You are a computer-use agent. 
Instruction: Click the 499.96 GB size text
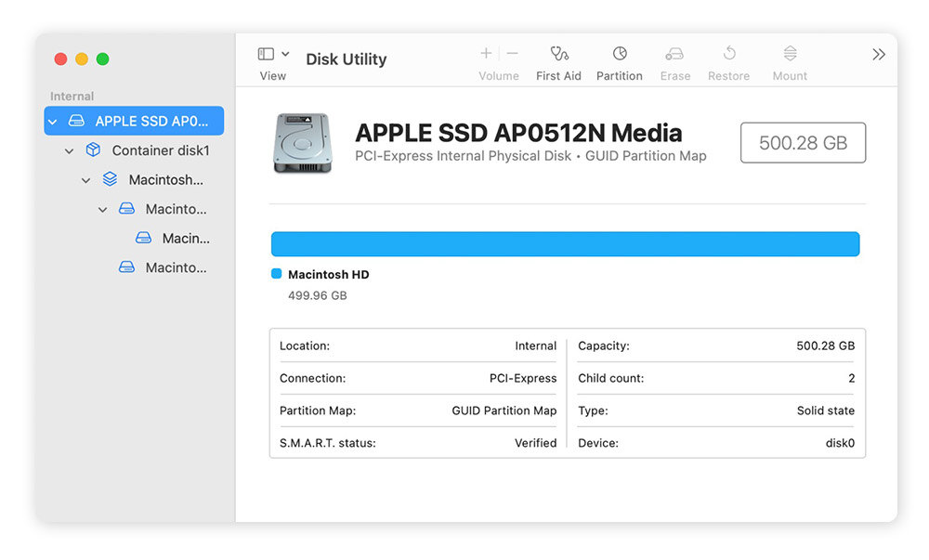click(318, 295)
